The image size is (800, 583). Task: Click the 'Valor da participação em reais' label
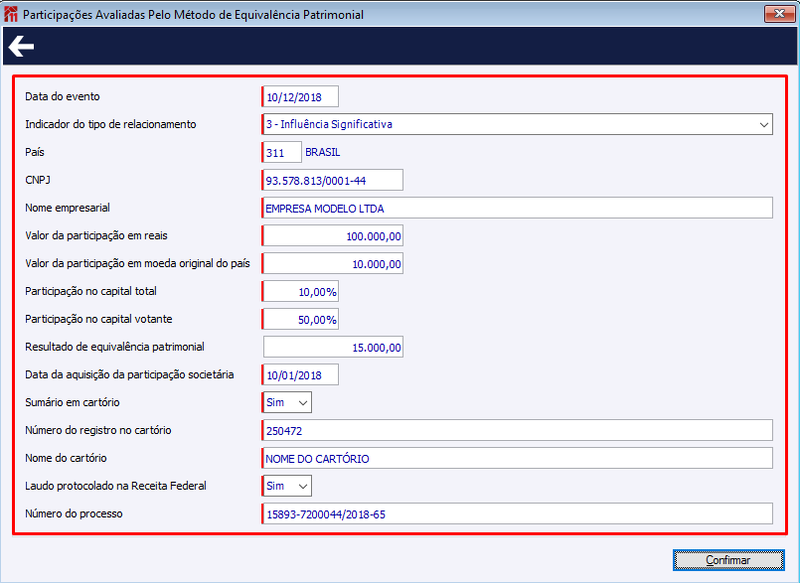pos(96,236)
